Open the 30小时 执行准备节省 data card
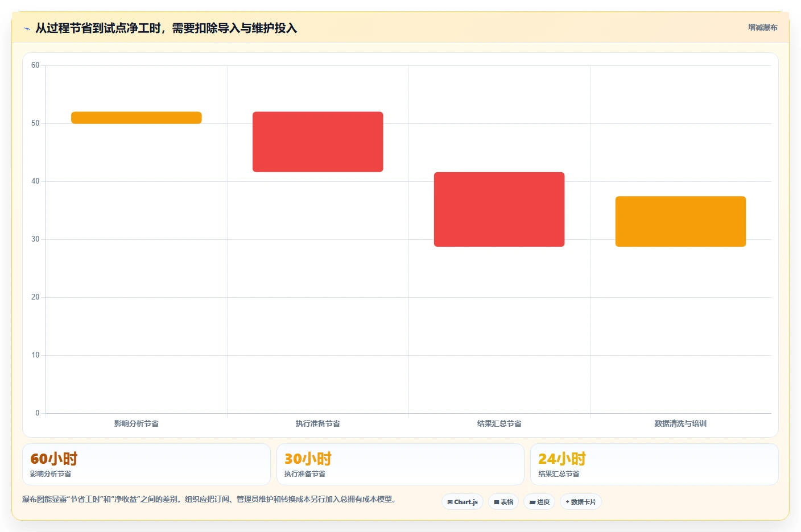The image size is (801, 532). point(400,464)
